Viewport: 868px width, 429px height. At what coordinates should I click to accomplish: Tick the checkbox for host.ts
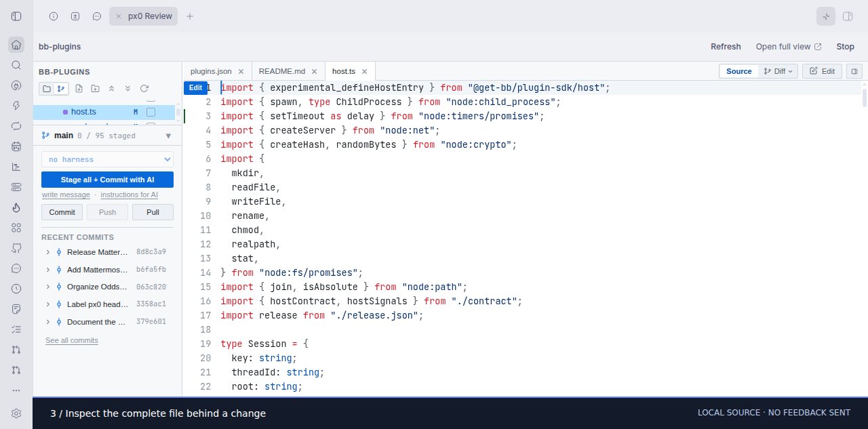tap(151, 112)
